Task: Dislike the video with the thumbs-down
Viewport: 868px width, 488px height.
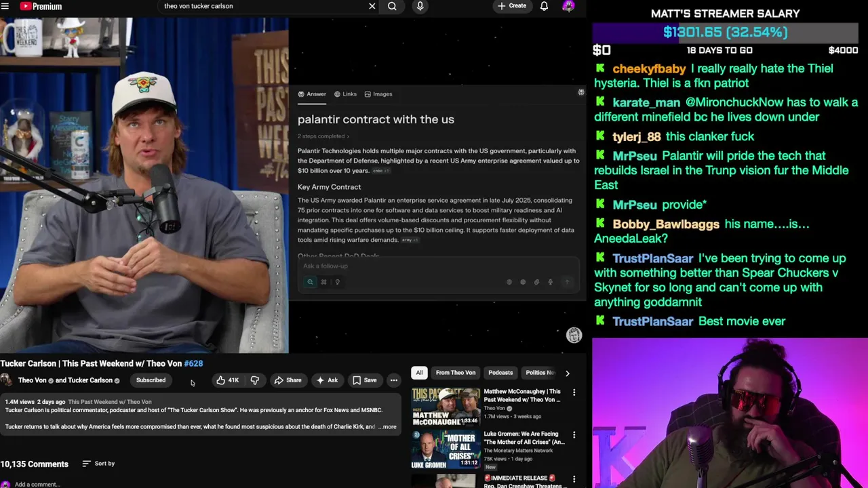Action: pyautogui.click(x=255, y=380)
